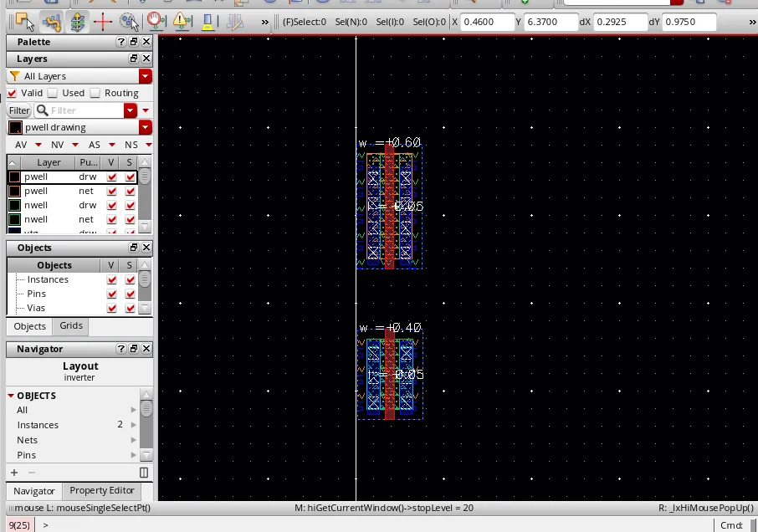Toggle visibility of nwell drw layer

click(112, 205)
